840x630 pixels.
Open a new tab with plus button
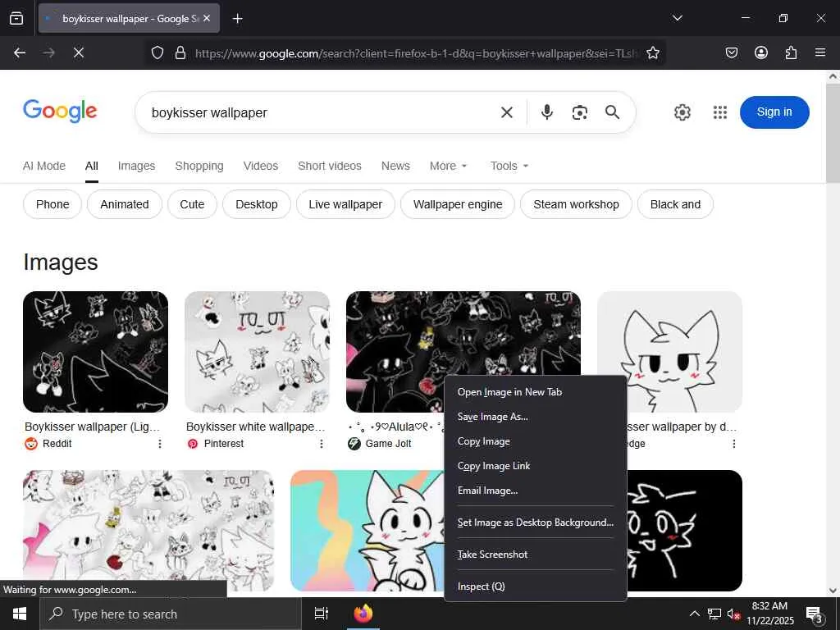point(237,19)
